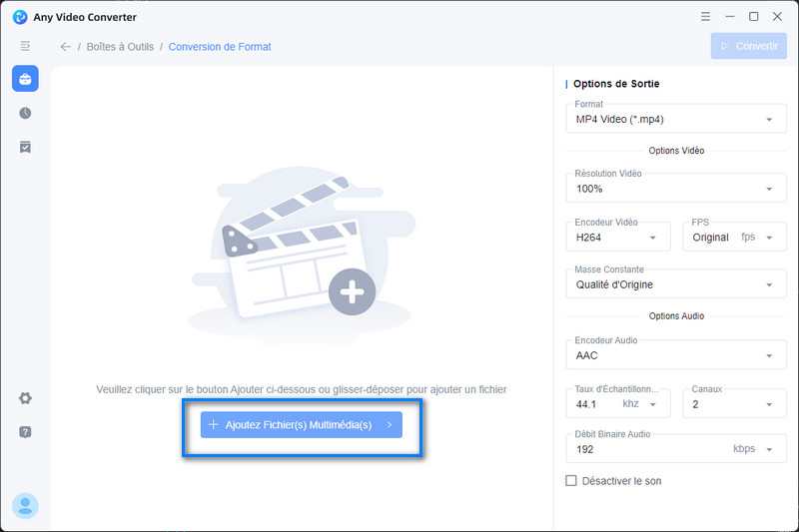Open the Masse Constante quality dropdown
The width and height of the screenshot is (799, 532).
coord(676,284)
